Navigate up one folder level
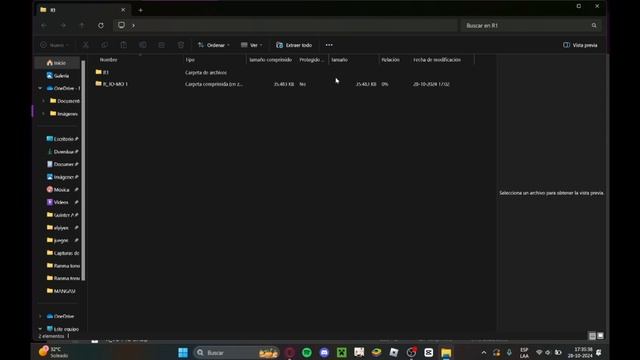Image resolution: width=640 pixels, height=360 pixels. click(82, 25)
